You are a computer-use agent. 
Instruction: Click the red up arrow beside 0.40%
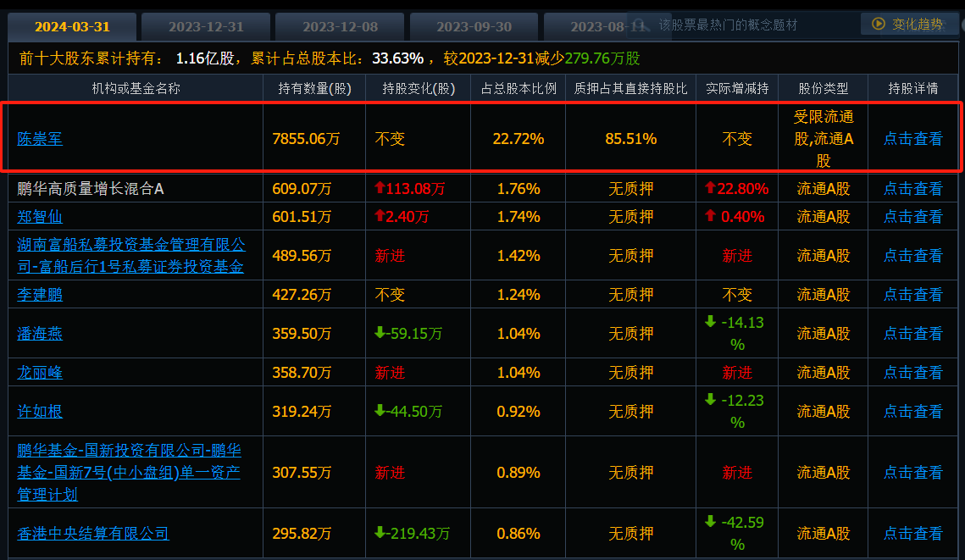(x=710, y=215)
